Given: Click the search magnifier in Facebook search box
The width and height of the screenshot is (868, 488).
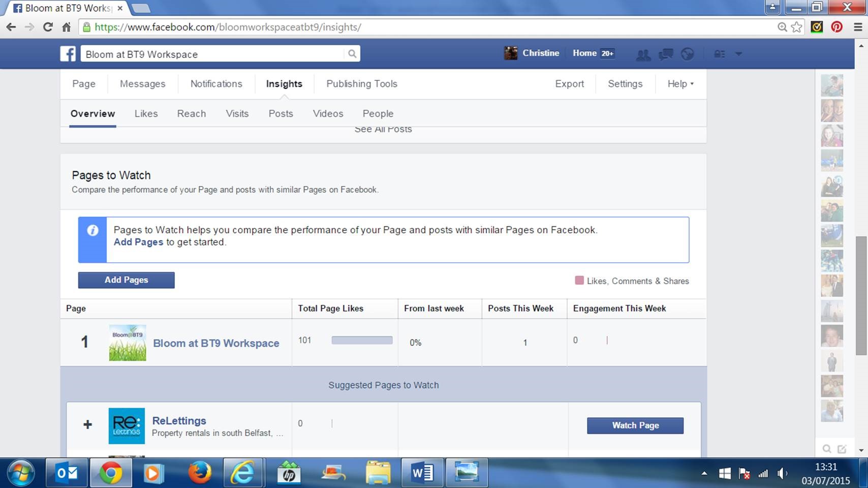Looking at the screenshot, I should click(352, 53).
